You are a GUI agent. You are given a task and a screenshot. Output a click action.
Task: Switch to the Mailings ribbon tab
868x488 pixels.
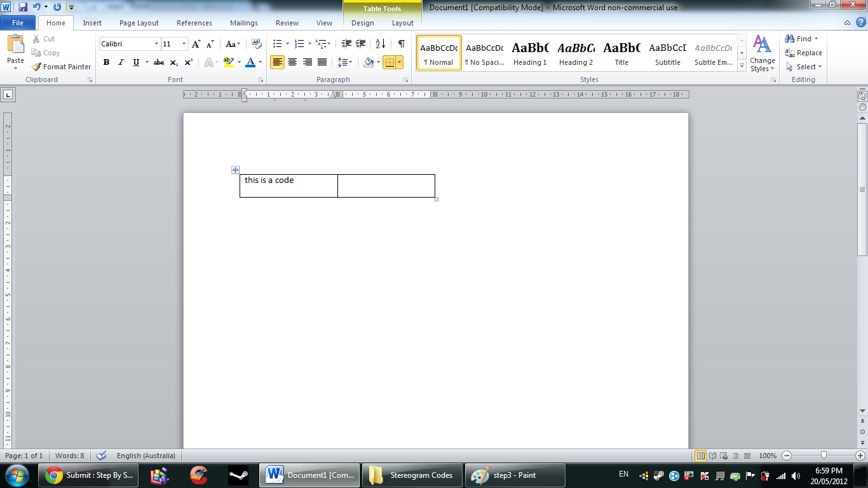243,23
